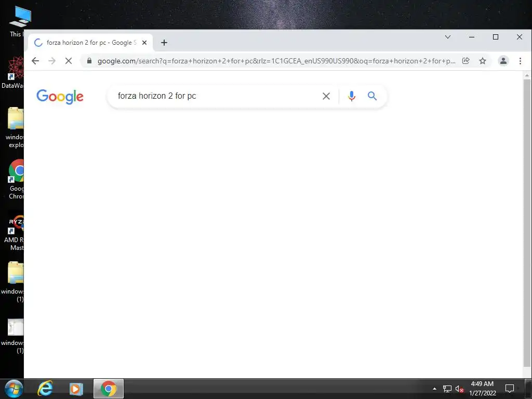
Task: Go back to previous page in Chrome
Action: pyautogui.click(x=35, y=61)
